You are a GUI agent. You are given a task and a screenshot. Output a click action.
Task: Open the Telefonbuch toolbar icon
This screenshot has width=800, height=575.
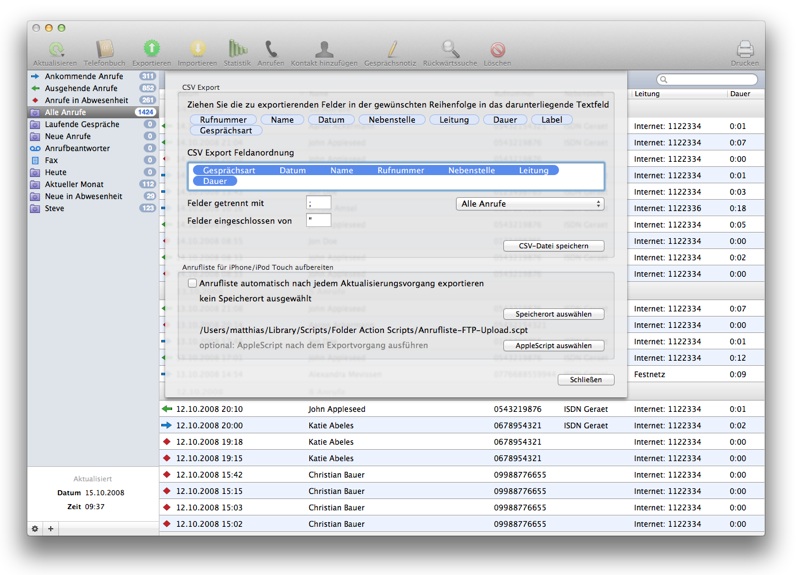(105, 49)
